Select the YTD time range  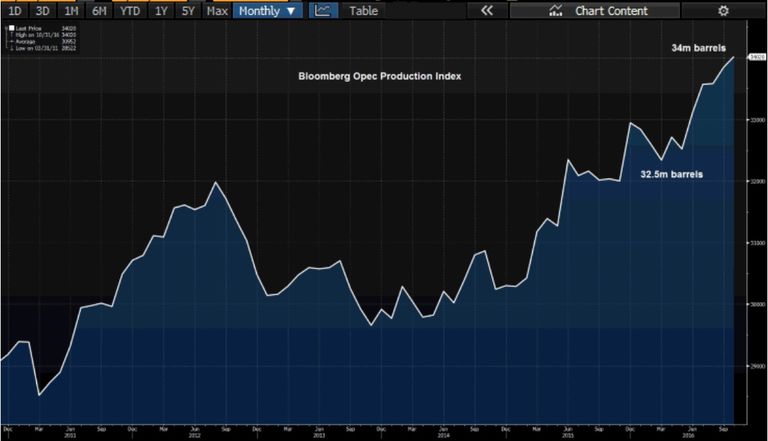(x=130, y=11)
